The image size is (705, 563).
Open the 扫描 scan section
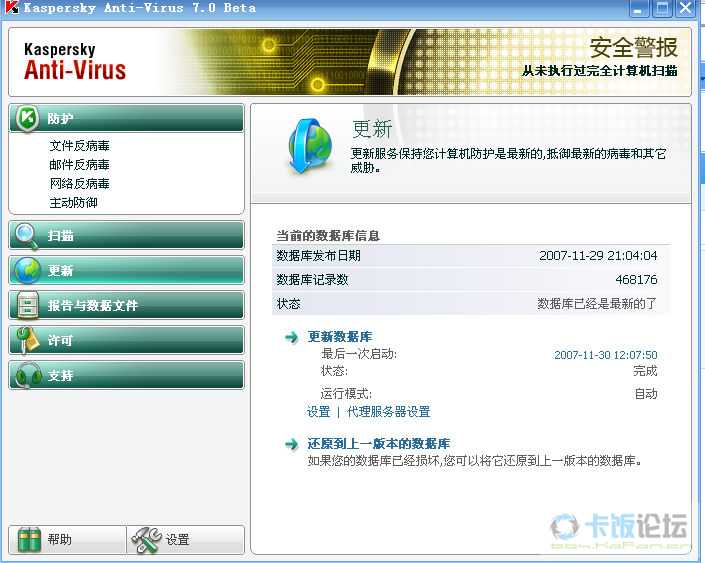[126, 235]
